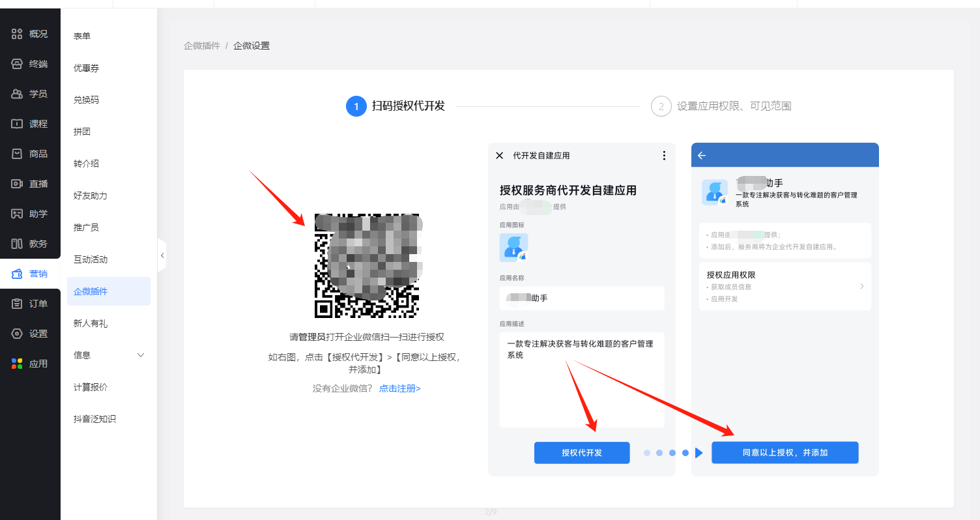Go to the 表单 menu item
Viewport: 980px width, 520px height.
82,36
